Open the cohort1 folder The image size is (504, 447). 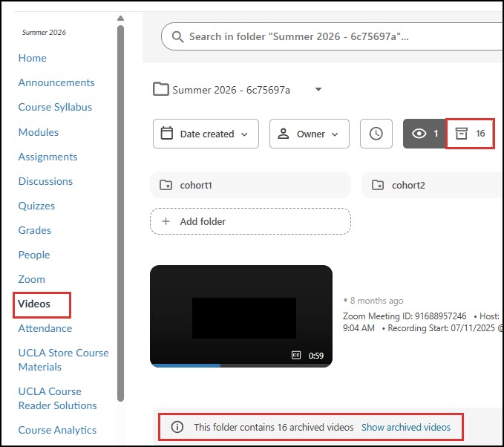pos(250,185)
